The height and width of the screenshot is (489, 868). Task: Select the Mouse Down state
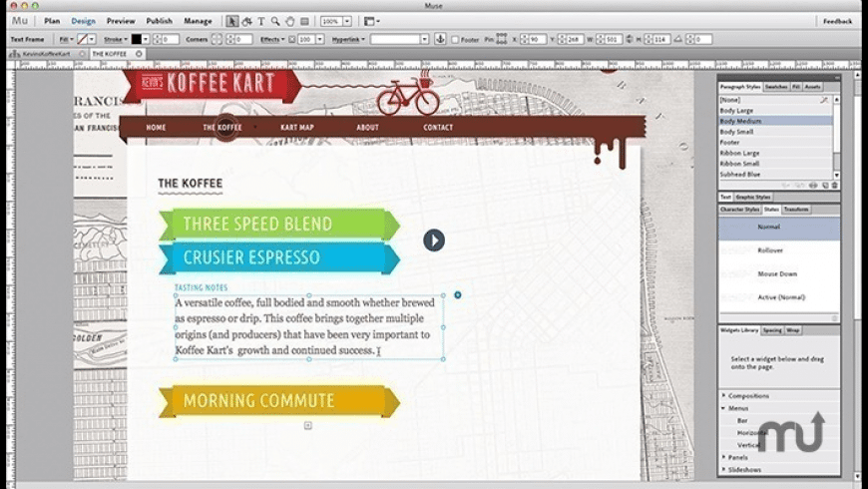(779, 274)
